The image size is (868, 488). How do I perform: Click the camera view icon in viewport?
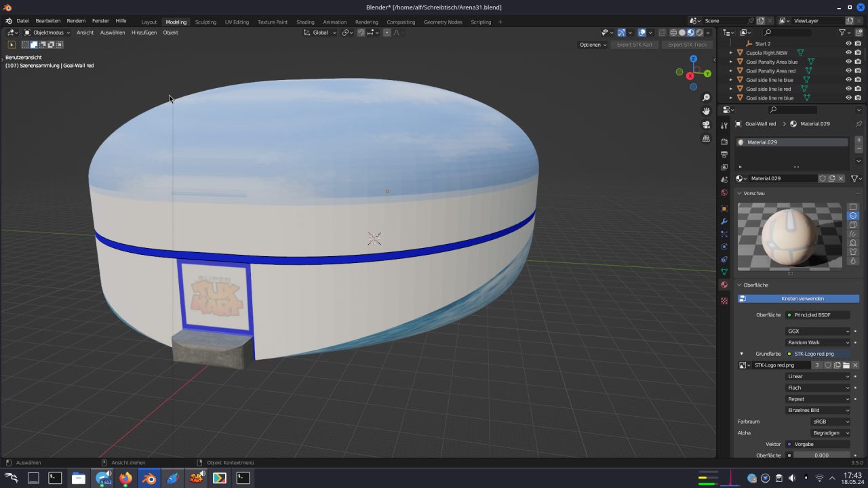point(706,125)
